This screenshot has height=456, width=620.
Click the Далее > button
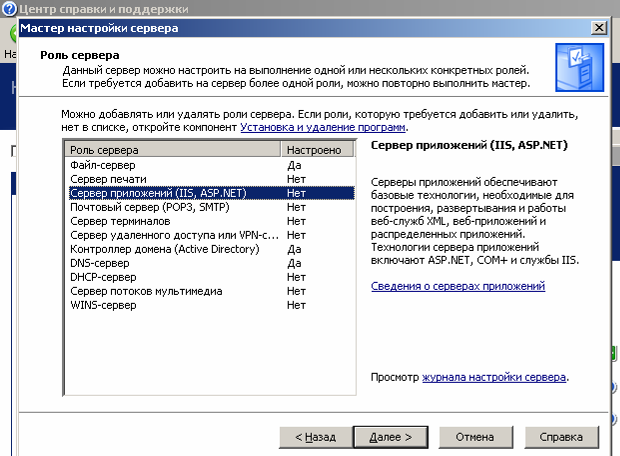(390, 437)
